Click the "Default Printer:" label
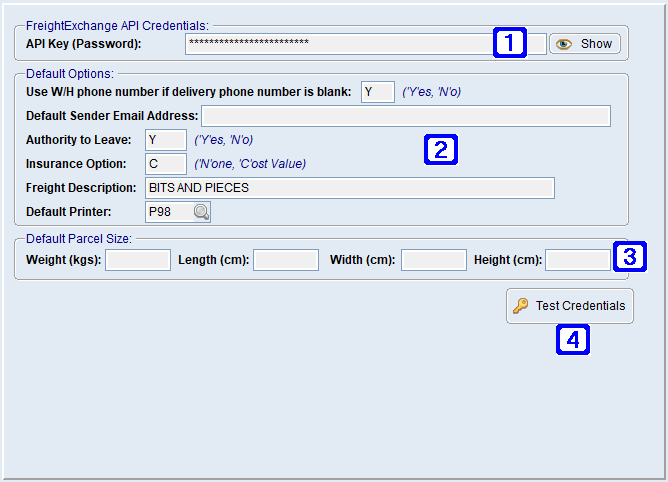This screenshot has height=482, width=668. tap(69, 212)
